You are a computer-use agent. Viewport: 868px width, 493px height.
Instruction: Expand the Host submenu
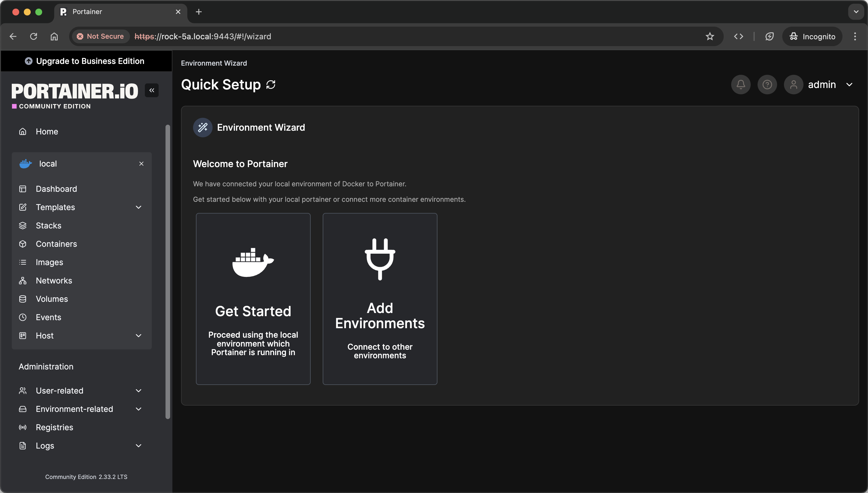[138, 336]
